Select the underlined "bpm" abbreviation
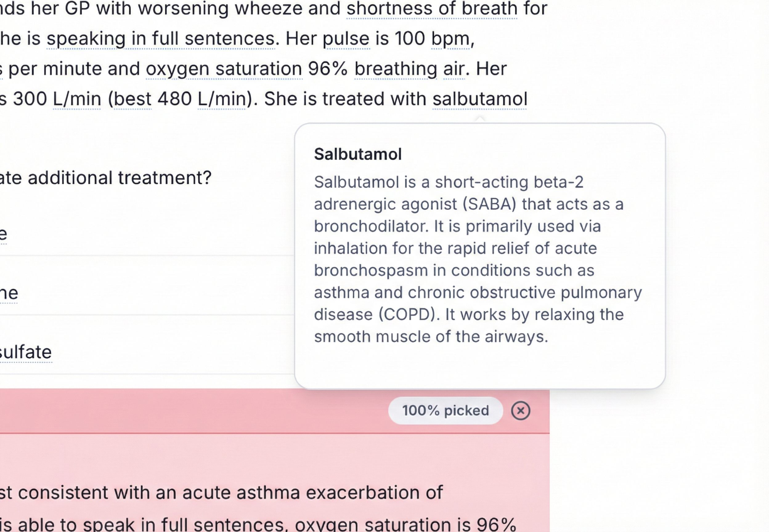 coord(450,39)
